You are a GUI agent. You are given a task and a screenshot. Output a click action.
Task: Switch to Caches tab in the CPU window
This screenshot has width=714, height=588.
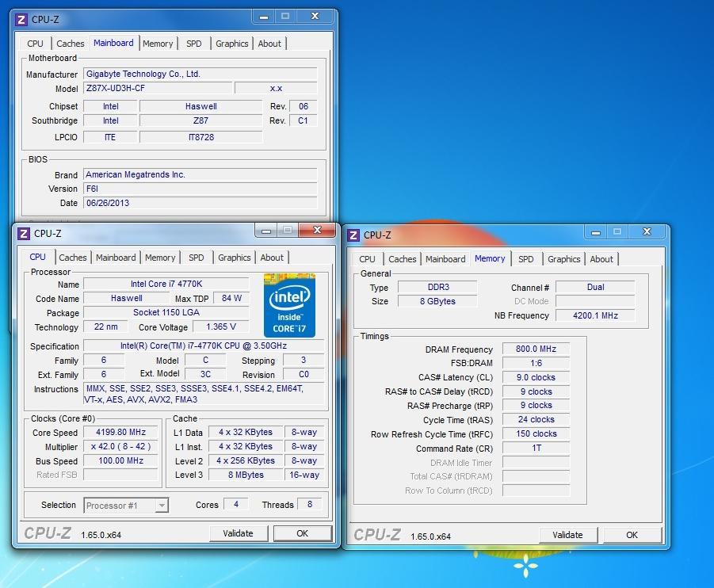tap(73, 258)
